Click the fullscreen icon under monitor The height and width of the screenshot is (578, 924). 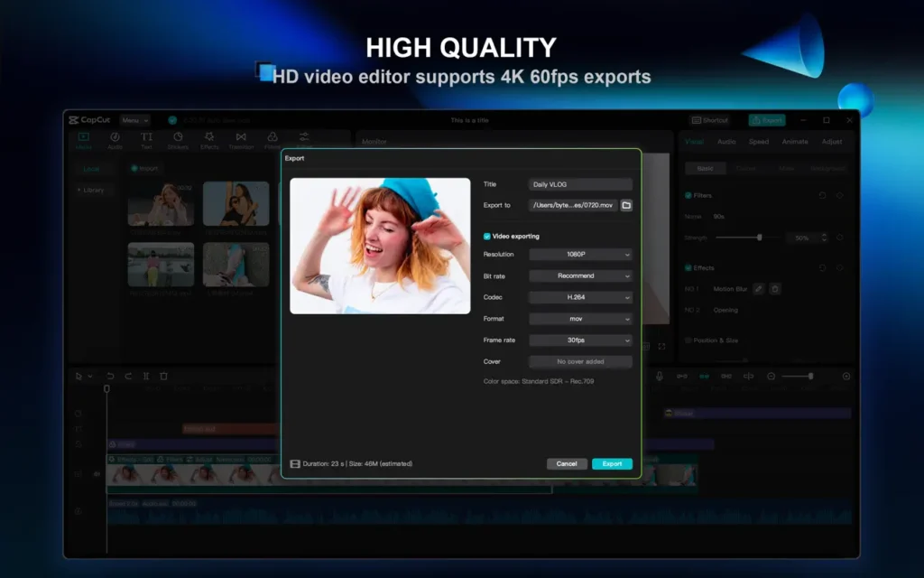tap(661, 346)
